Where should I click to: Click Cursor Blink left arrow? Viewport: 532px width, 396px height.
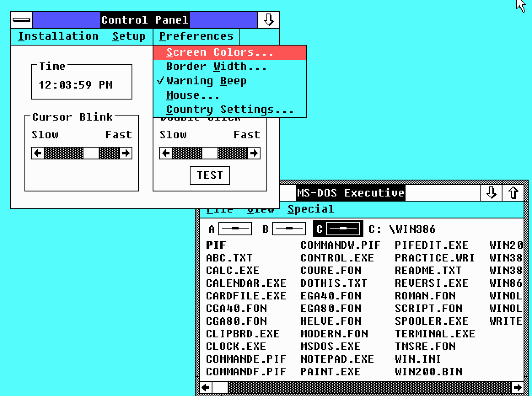38,153
